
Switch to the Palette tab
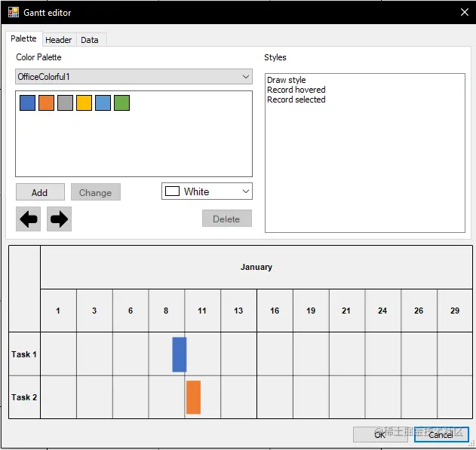point(23,38)
